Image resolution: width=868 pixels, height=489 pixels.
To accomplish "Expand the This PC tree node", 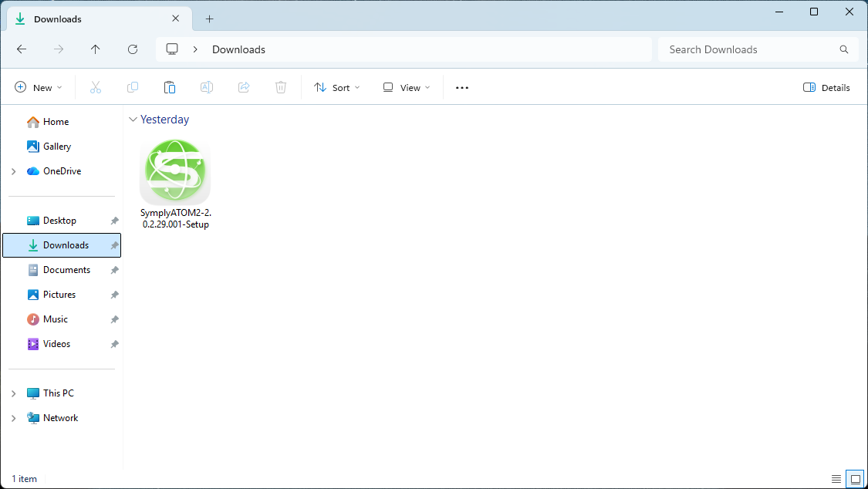I will [x=14, y=393].
